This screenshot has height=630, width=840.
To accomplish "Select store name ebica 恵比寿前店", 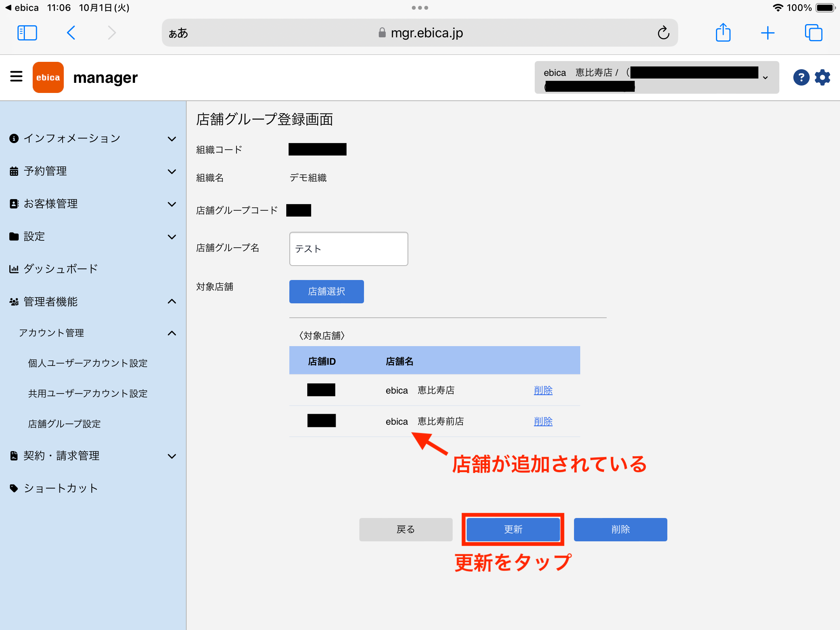I will [425, 422].
